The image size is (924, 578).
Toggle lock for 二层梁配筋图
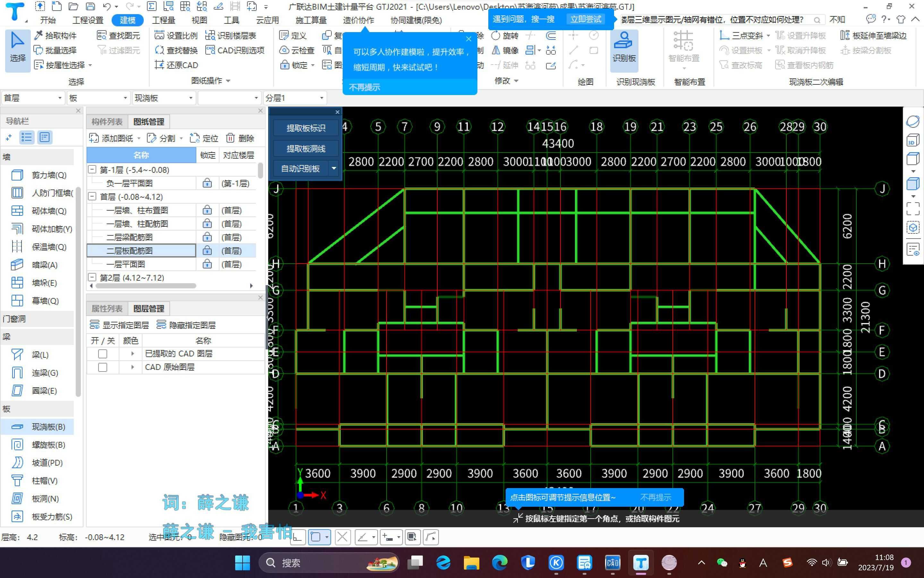click(x=207, y=237)
